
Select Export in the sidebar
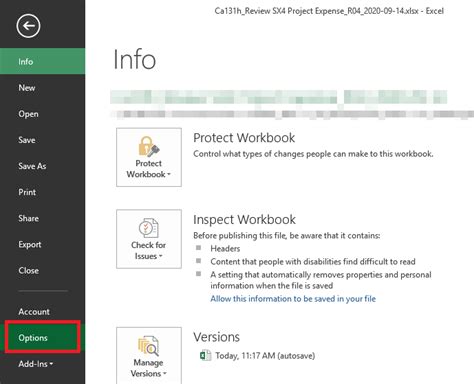pos(42,244)
